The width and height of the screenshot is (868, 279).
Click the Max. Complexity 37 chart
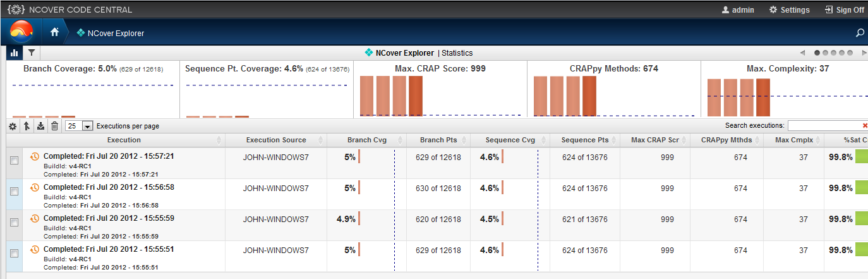[x=785, y=89]
